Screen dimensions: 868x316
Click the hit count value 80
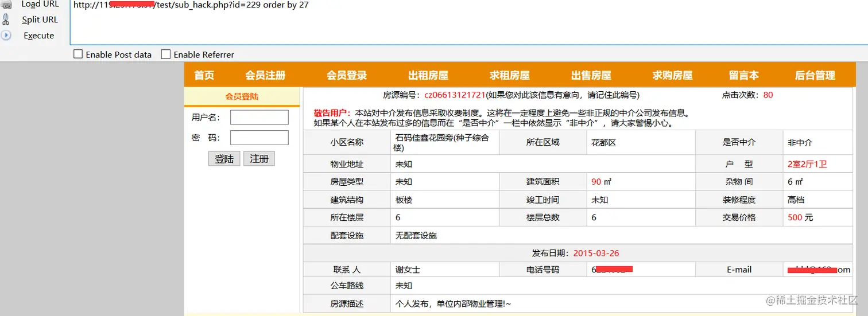[x=768, y=95]
